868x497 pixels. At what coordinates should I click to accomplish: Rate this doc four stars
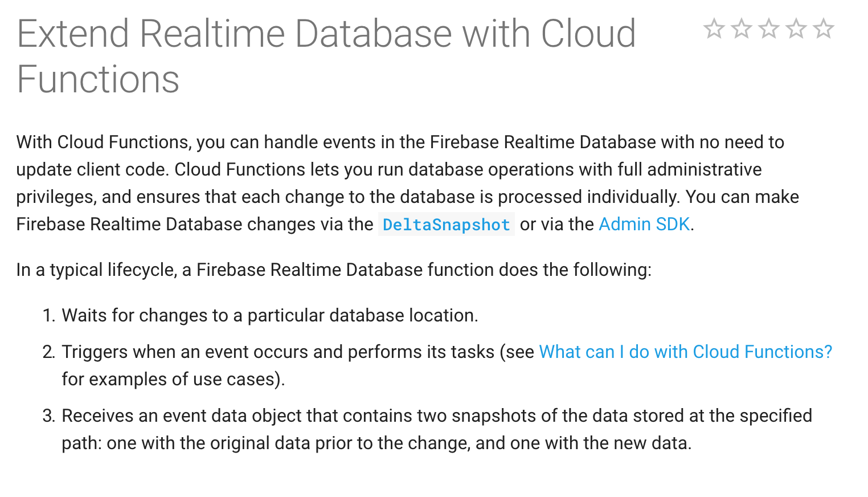pyautogui.click(x=796, y=28)
